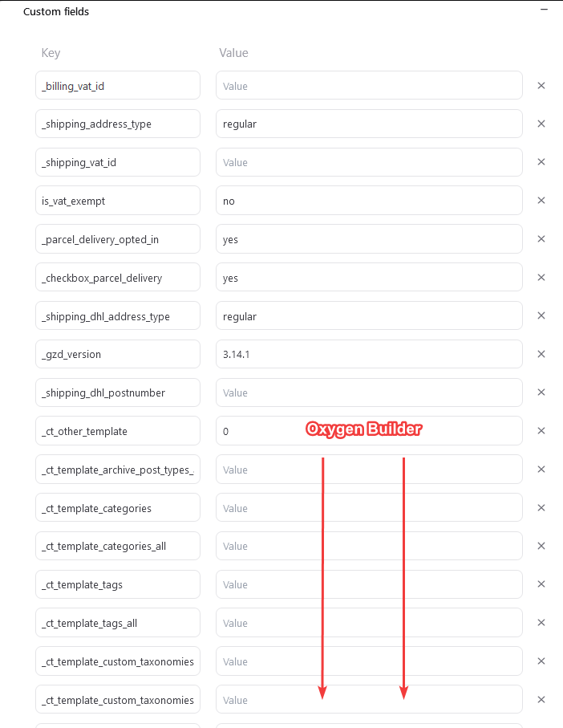Click the _ct_template_tags value field
The height and width of the screenshot is (728, 563).
click(x=369, y=585)
